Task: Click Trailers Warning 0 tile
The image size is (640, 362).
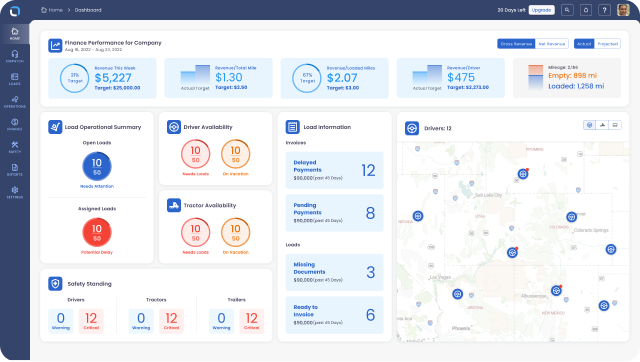Action: point(221,321)
